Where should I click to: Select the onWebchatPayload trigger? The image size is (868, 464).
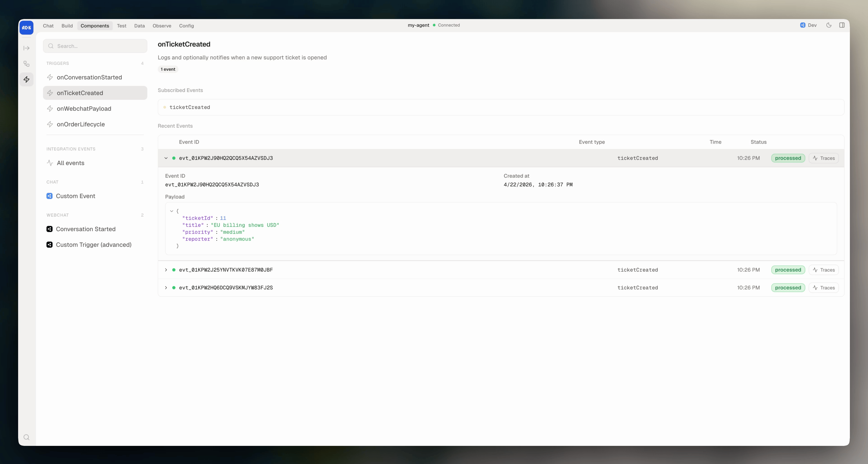[x=95, y=109]
